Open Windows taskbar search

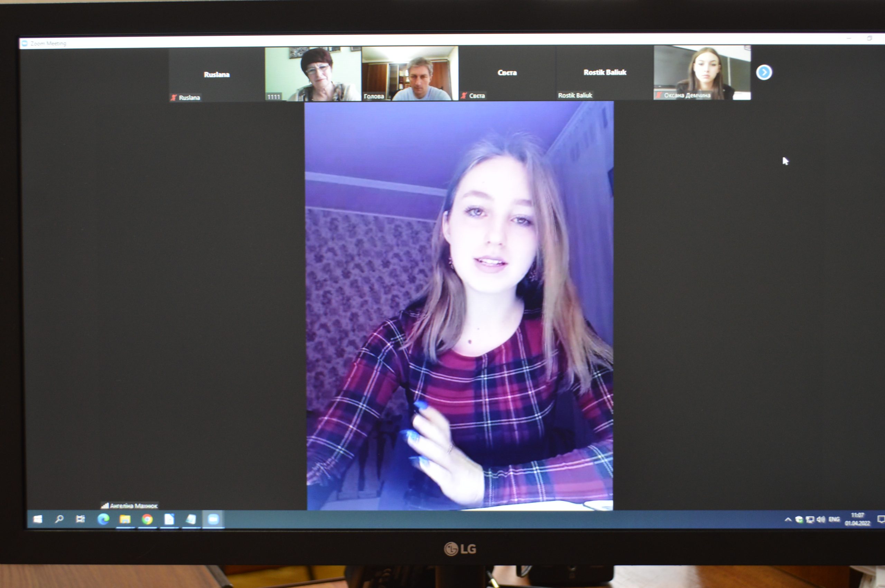pyautogui.click(x=59, y=519)
